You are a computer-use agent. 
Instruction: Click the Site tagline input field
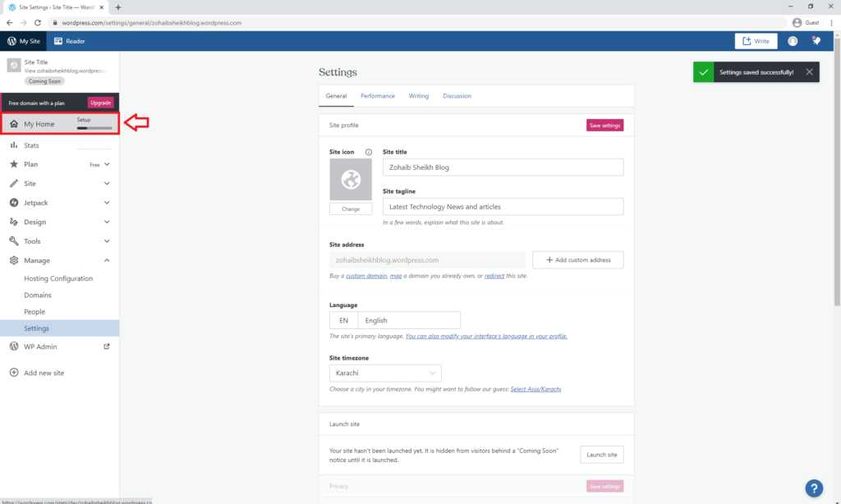point(503,206)
